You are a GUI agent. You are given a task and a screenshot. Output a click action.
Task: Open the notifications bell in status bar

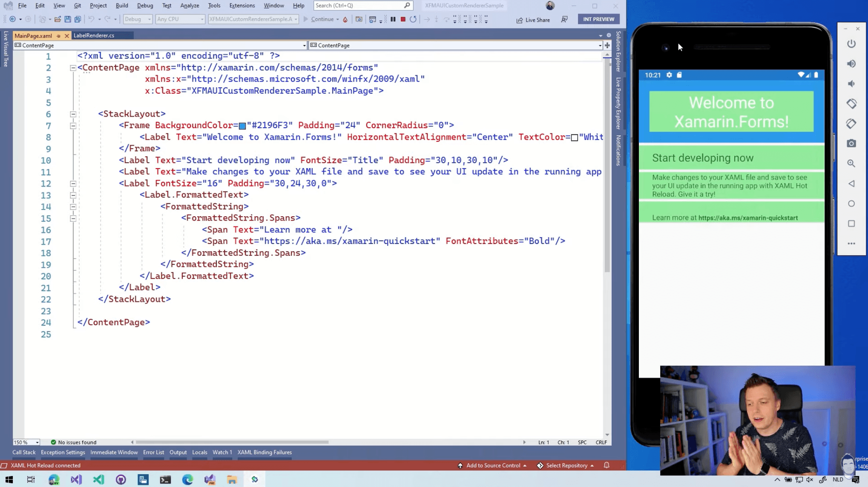coord(606,465)
